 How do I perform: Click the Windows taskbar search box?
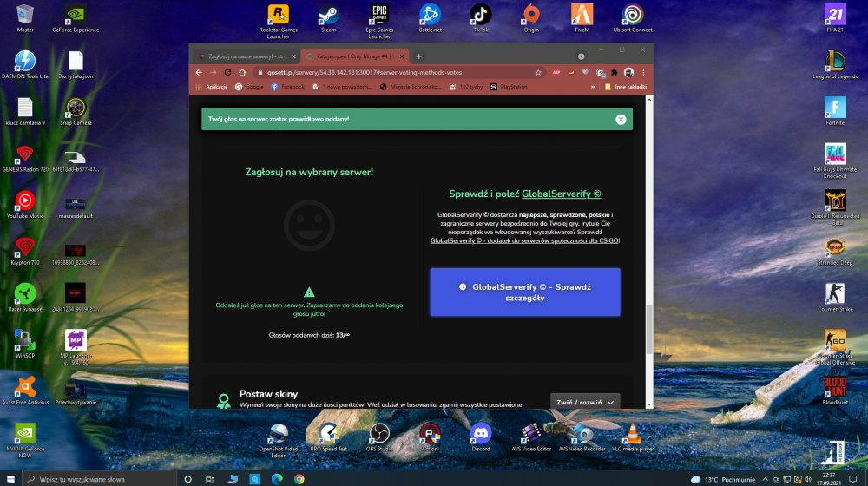(x=99, y=479)
